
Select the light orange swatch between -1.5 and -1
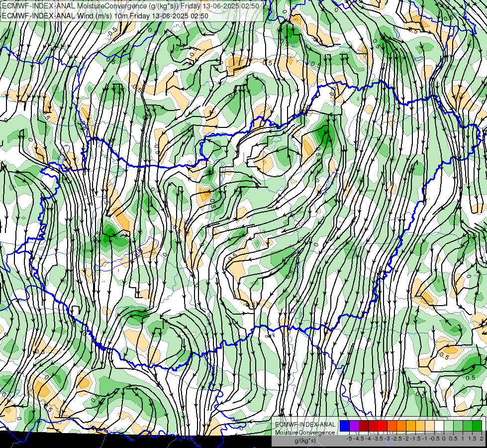[420, 426]
